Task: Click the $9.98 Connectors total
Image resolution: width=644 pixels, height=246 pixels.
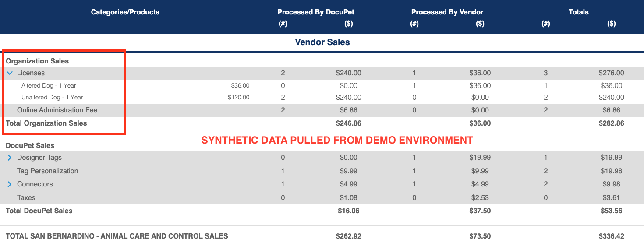Action: coord(612,184)
